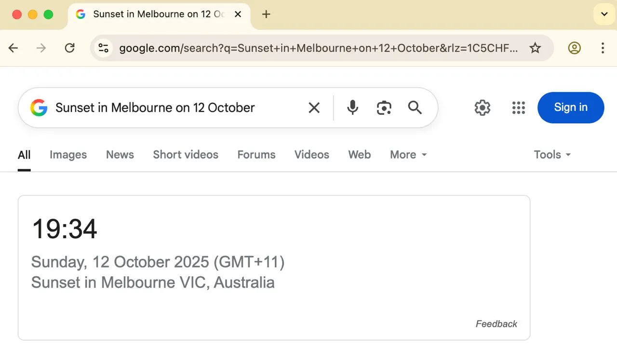View site information via the address bar icon
Image resolution: width=617 pixels, height=364 pixels.
click(103, 48)
